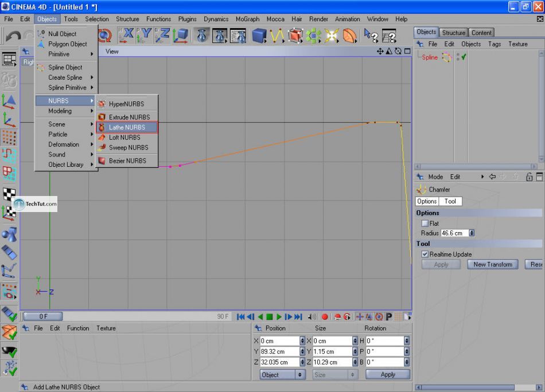Open the Size mode dropdown

click(x=335, y=375)
